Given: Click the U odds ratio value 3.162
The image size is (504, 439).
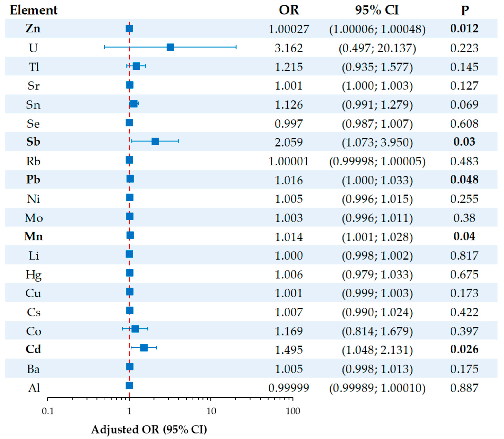Looking at the screenshot, I should coord(289,48).
